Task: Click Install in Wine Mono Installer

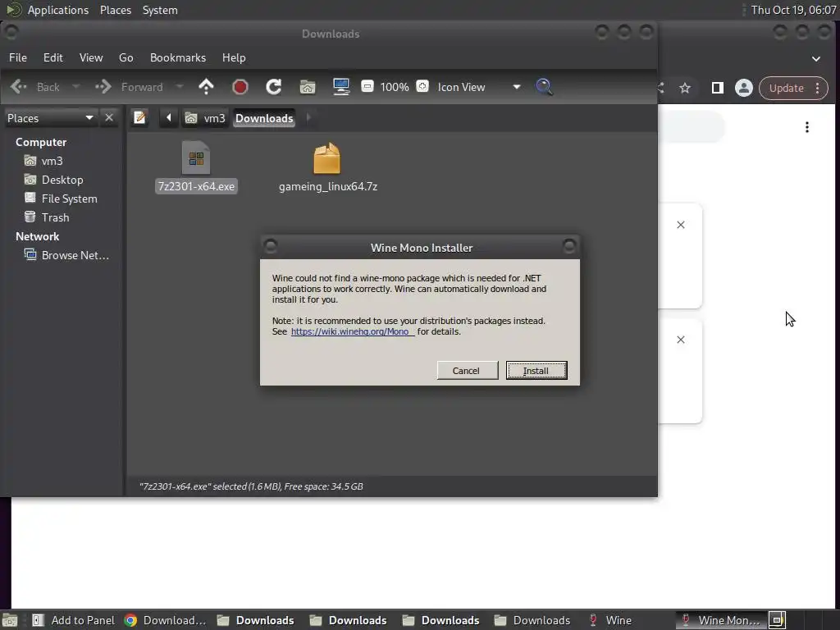Action: coord(536,370)
